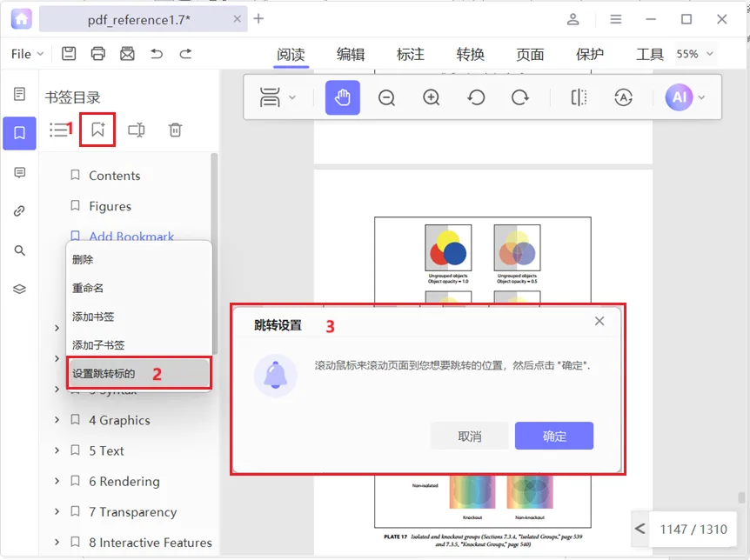Open the hamburger menu in title bar
750x560 pixels.
point(616,19)
